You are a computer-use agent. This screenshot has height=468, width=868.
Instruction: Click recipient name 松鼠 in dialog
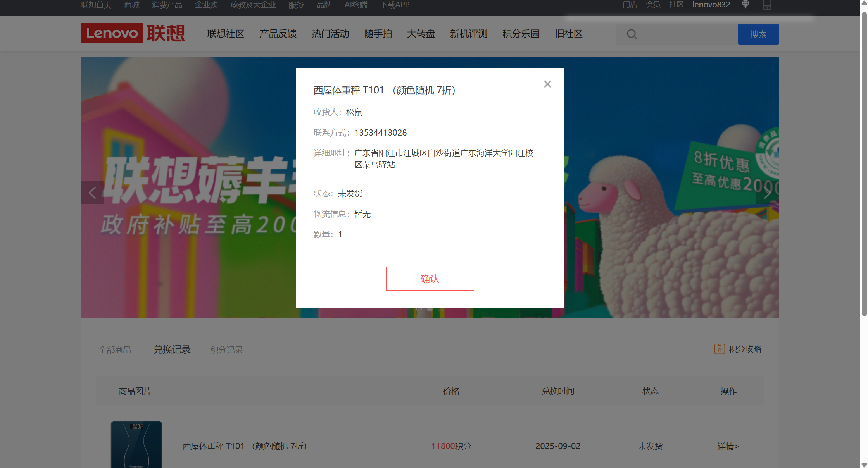pyautogui.click(x=354, y=112)
